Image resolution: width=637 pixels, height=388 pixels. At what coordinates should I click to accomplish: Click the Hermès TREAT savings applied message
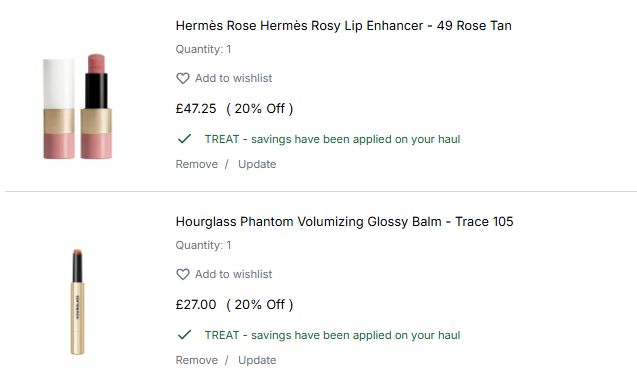coord(332,139)
